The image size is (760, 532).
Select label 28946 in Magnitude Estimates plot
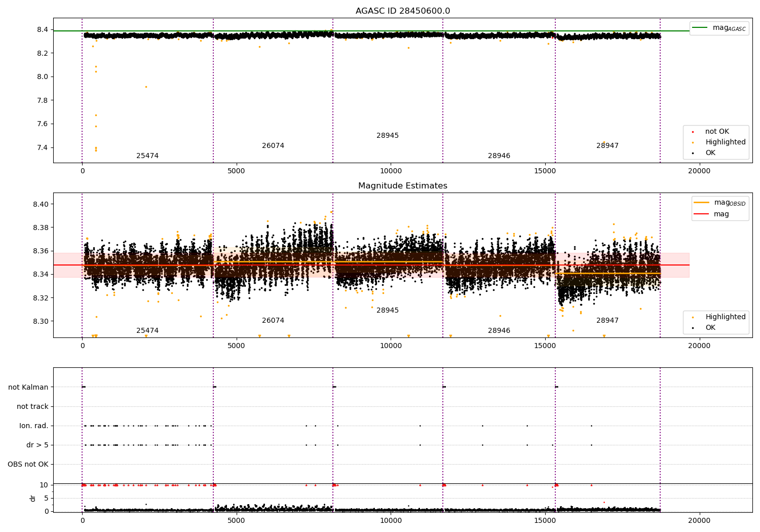(499, 331)
